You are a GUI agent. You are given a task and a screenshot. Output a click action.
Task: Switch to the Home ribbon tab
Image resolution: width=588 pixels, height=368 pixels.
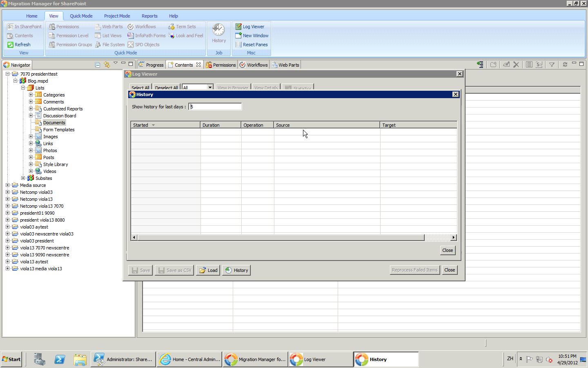coord(32,16)
